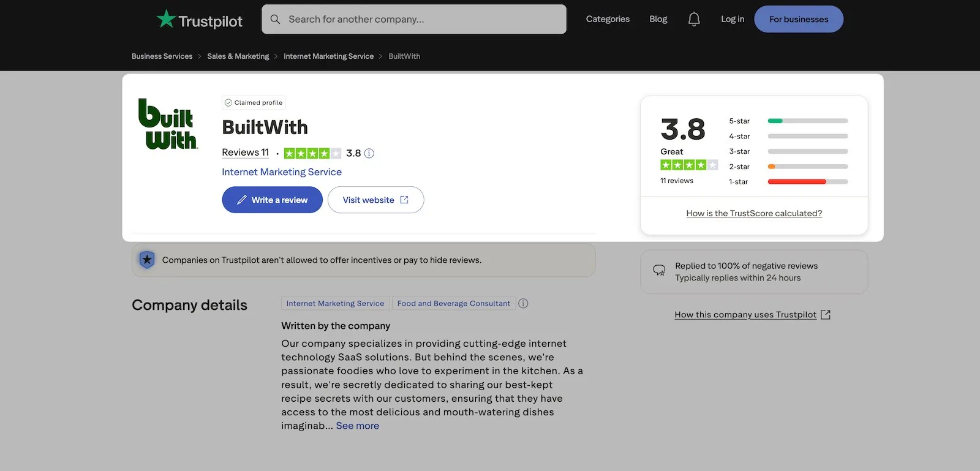Select the 4-star rating bar

pos(788,137)
